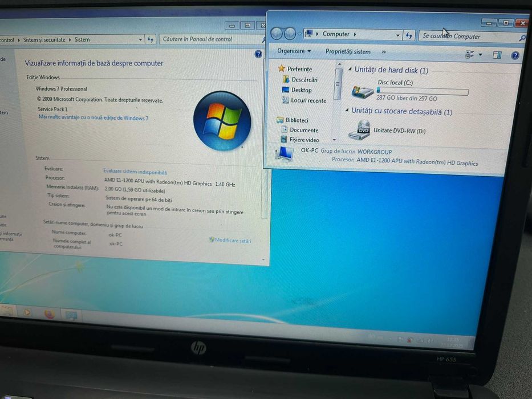Change view icon in the Computer toolbar

pos(470,54)
